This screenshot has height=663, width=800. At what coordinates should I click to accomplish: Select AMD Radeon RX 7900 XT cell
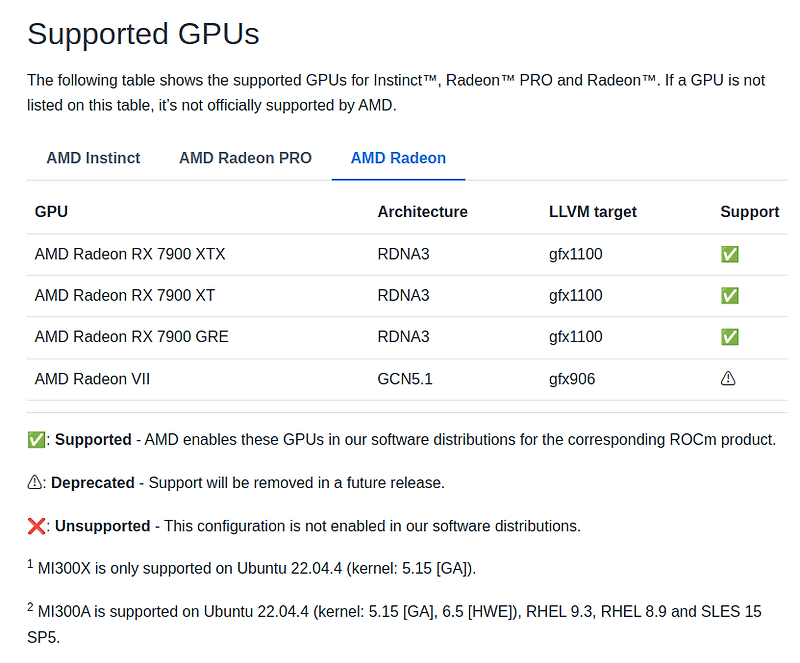click(125, 296)
